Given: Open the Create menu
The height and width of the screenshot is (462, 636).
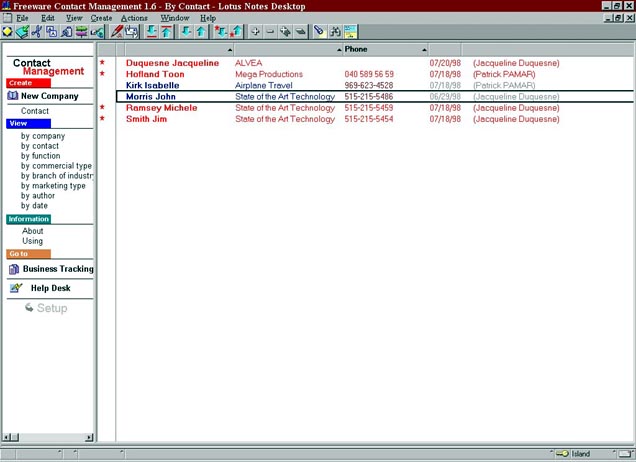Looking at the screenshot, I should pos(101,18).
